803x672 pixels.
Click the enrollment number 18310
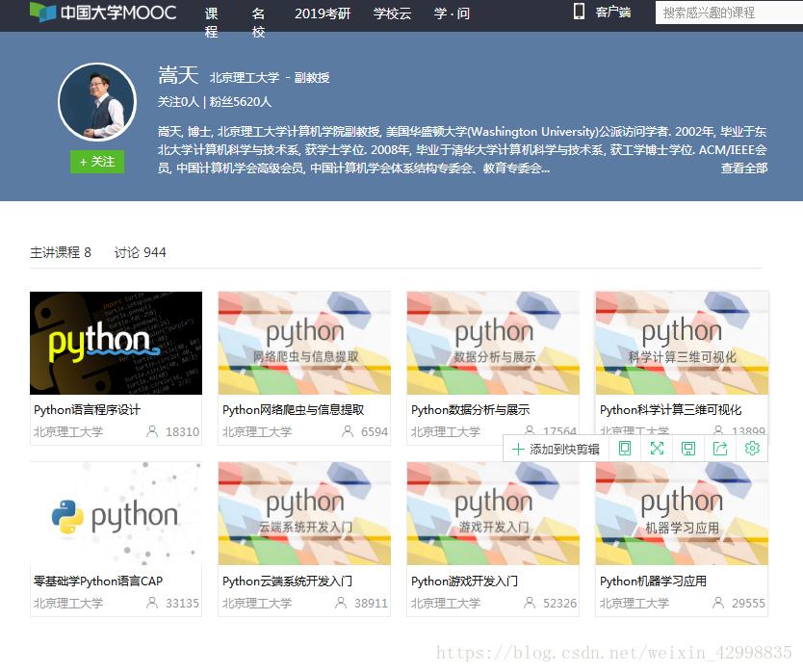[x=182, y=431]
